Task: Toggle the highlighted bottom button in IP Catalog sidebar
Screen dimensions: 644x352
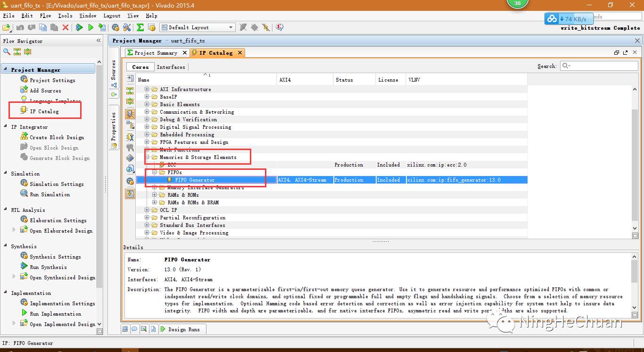Action: 130,193
